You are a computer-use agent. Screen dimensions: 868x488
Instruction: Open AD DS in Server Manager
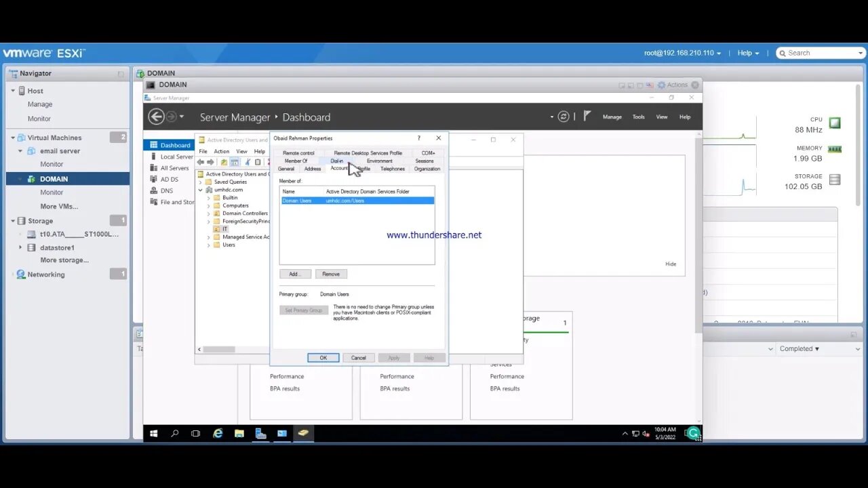click(170, 180)
